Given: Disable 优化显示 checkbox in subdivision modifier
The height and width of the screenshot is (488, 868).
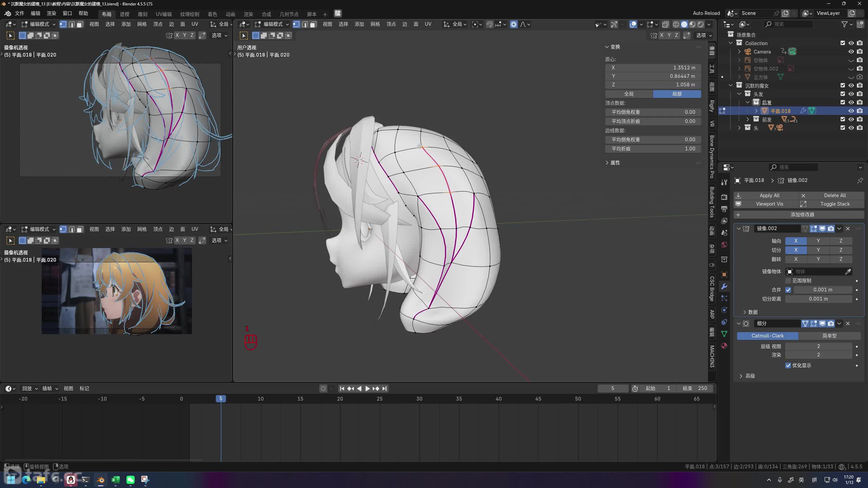Looking at the screenshot, I should 788,365.
